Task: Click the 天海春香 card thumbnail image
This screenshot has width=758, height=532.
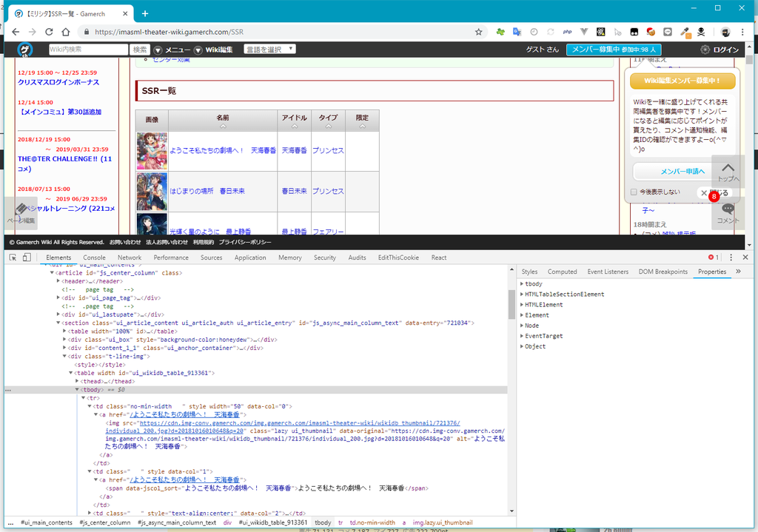Action: pos(152,151)
